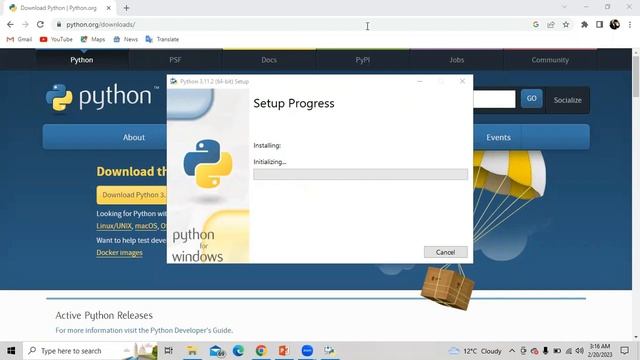Open the battery icon in tray
This screenshot has height=360, width=640.
click(557, 351)
